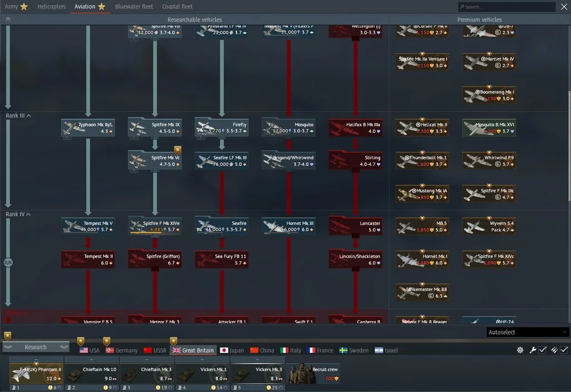Screen dimensions: 571x392
Task: Click the Hornet Mk.III vehicle card
Action: (288, 226)
